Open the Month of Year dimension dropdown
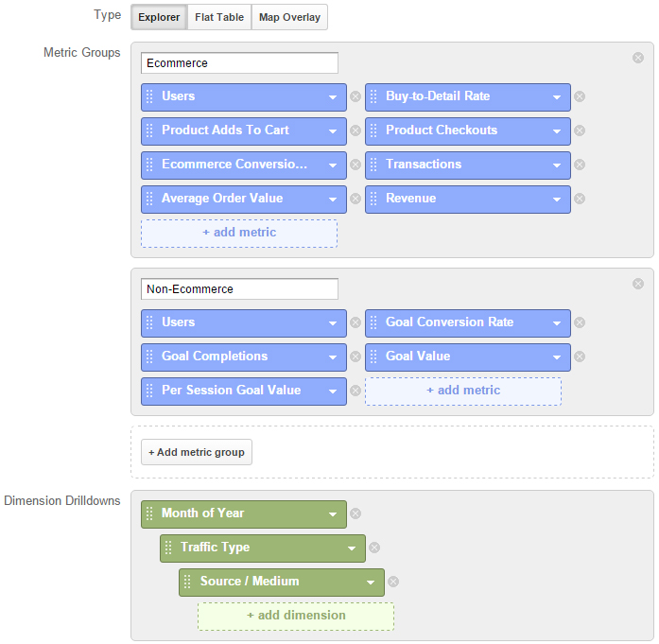Viewport: 659px width, 644px height. (333, 514)
